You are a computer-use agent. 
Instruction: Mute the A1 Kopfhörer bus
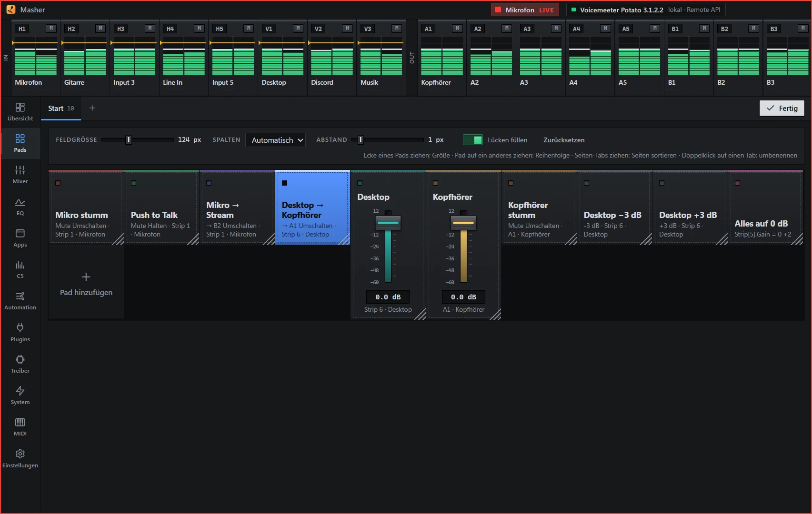coord(457,29)
